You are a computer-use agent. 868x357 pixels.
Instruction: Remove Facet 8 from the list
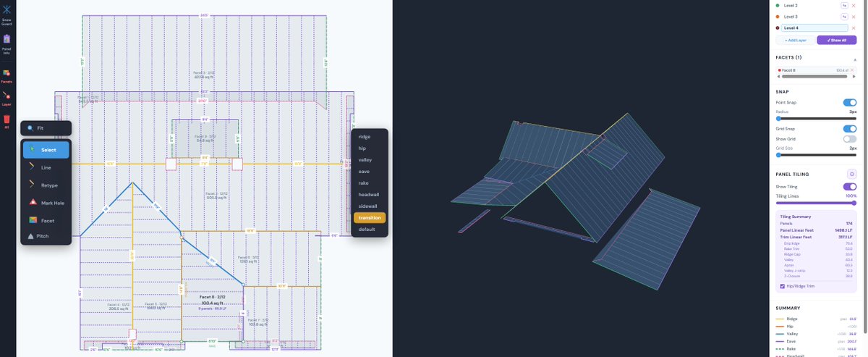852,70
